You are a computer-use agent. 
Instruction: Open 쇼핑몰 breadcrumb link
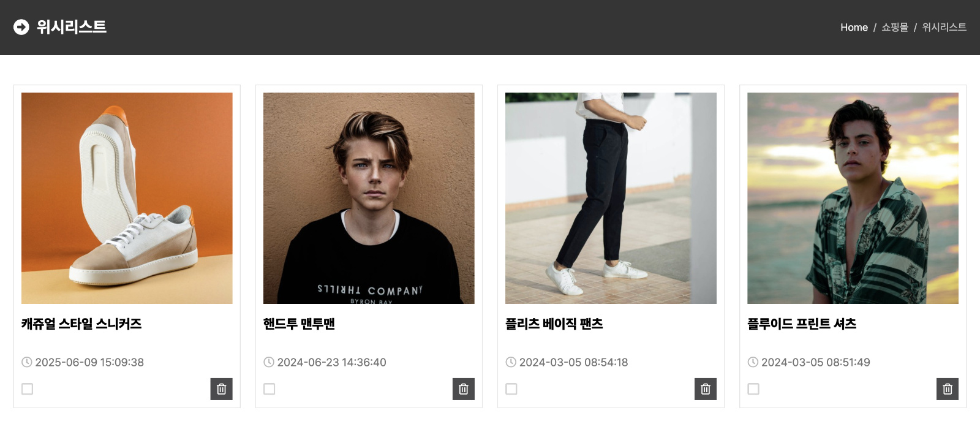pyautogui.click(x=895, y=28)
